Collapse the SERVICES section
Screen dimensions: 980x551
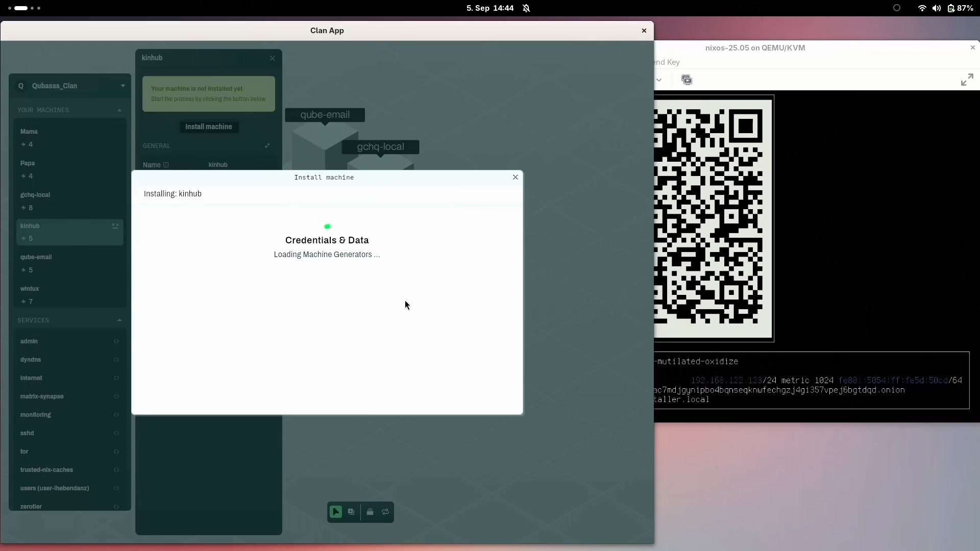[x=119, y=320]
